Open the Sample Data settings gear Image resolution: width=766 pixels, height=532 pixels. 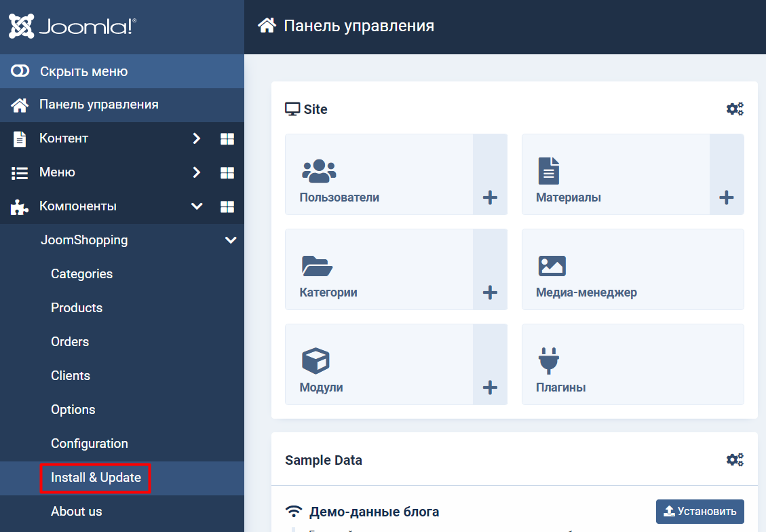pos(735,459)
